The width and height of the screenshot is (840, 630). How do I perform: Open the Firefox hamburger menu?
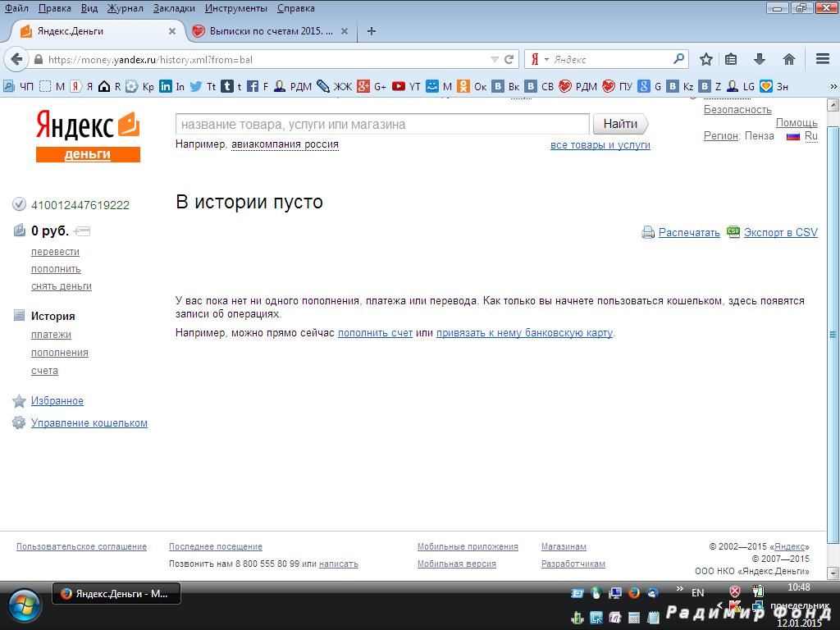pyautogui.click(x=823, y=59)
